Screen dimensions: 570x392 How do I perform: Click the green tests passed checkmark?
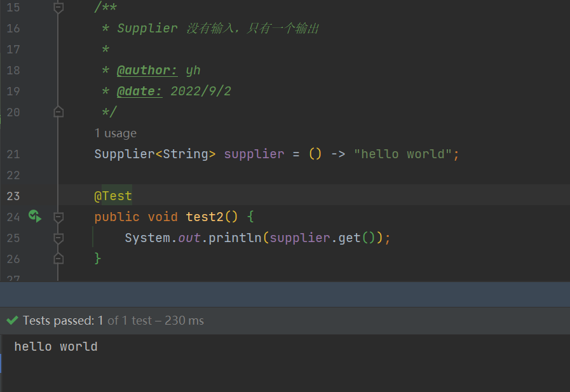pyautogui.click(x=12, y=320)
